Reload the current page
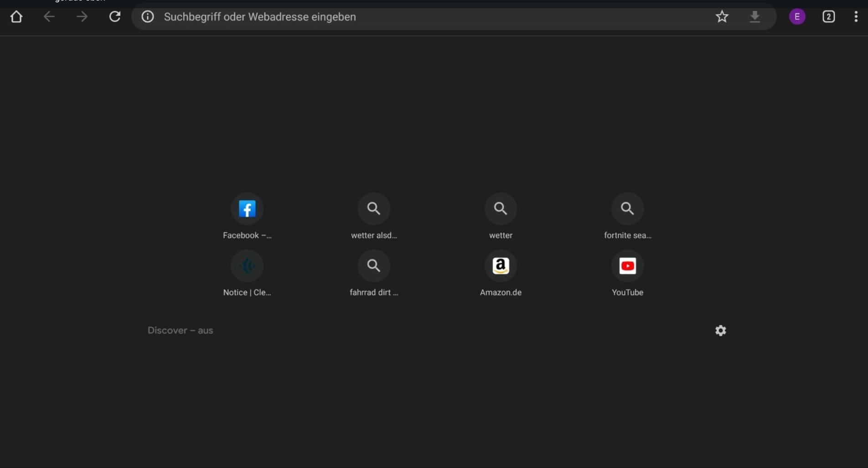Image resolution: width=868 pixels, height=468 pixels. tap(115, 17)
